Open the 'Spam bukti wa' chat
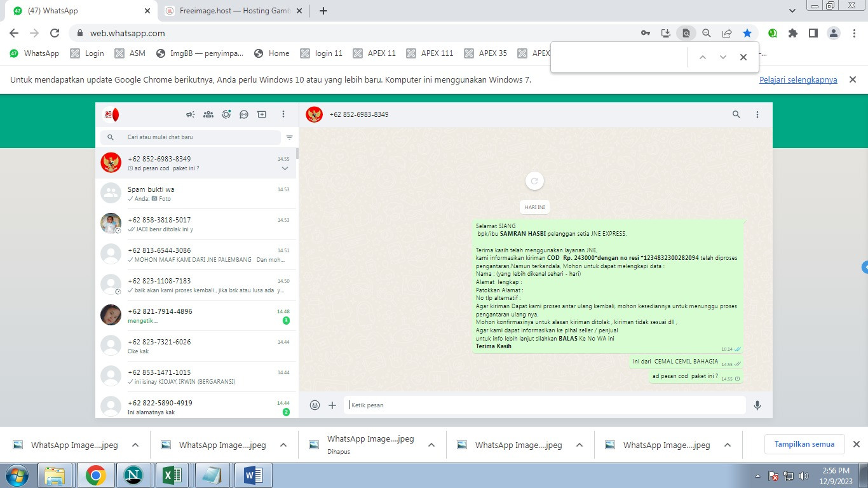This screenshot has height=488, width=868. click(196, 194)
